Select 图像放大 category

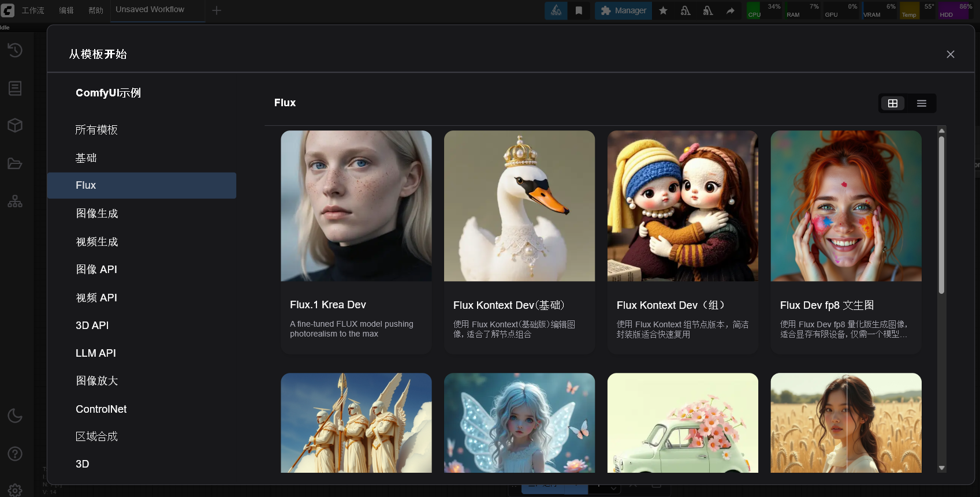[x=141, y=381]
